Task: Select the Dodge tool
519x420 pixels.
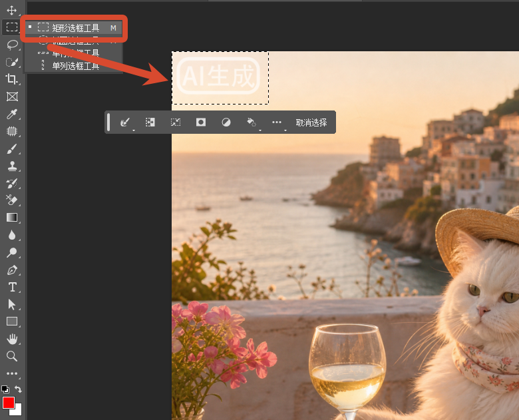Action: [x=12, y=252]
